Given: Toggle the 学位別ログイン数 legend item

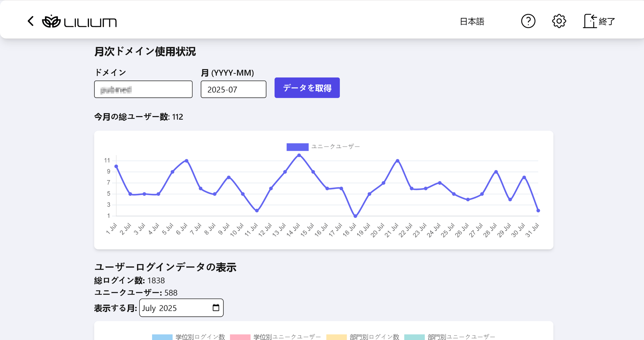Looking at the screenshot, I should 188,336.
